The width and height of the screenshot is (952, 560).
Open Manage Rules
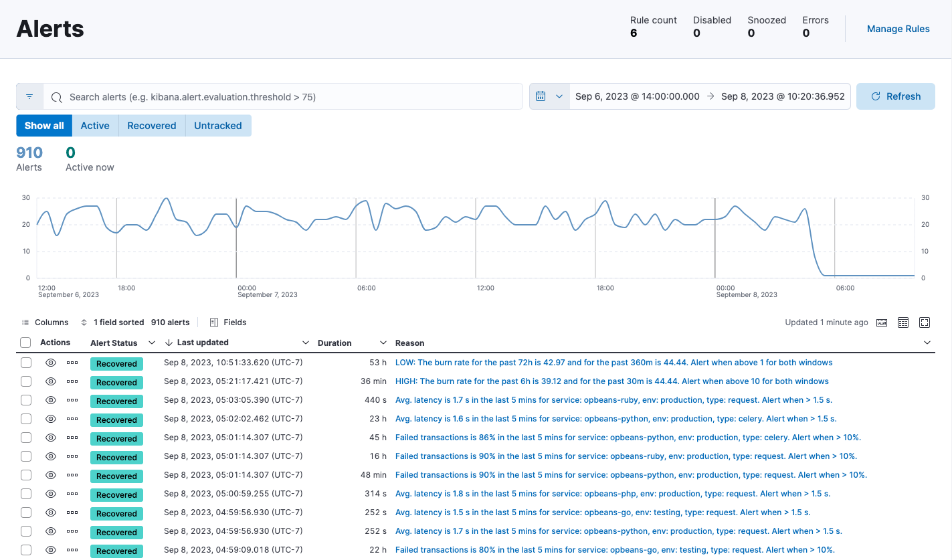(898, 29)
